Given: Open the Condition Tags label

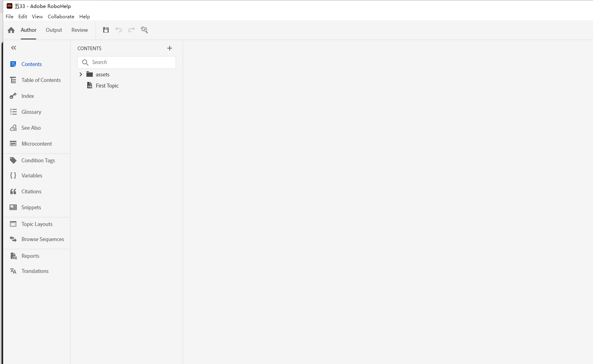Looking at the screenshot, I should tap(38, 160).
